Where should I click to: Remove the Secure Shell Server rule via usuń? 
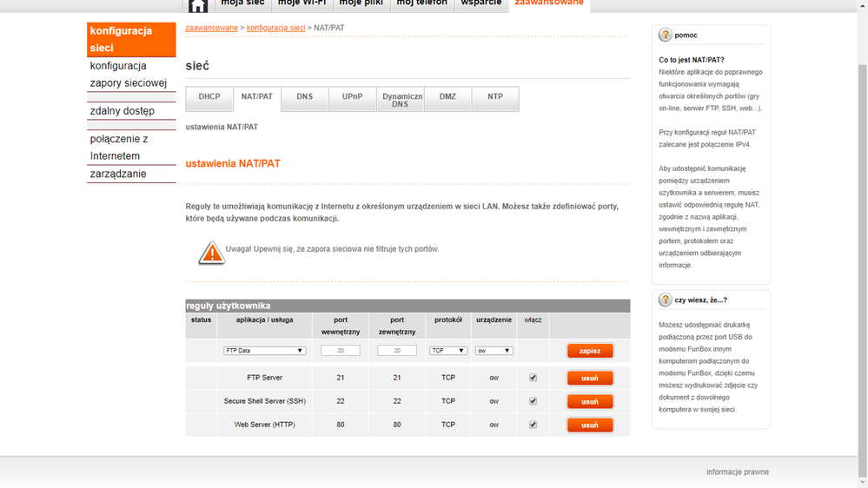[590, 402]
